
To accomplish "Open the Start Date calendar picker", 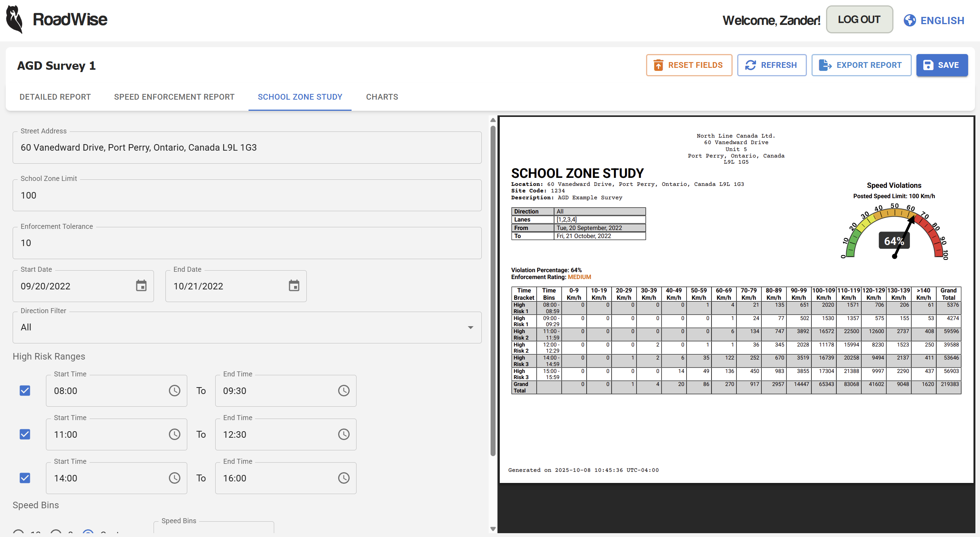I will pyautogui.click(x=141, y=286).
